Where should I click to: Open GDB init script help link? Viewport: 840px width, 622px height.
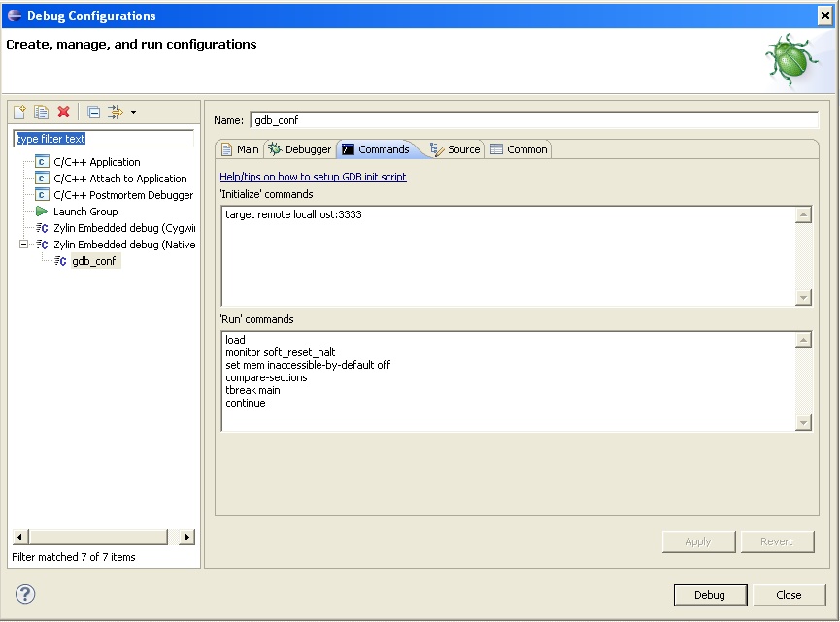click(313, 177)
